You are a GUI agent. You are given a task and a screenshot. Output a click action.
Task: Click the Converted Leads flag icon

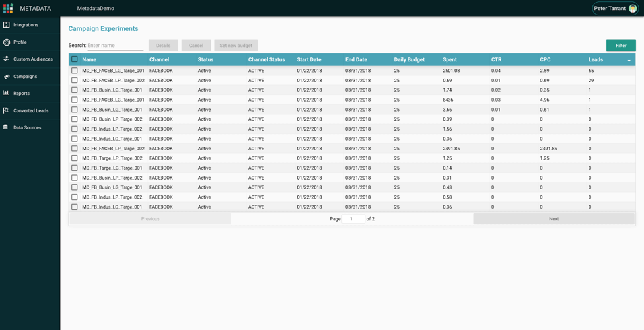coord(6,110)
